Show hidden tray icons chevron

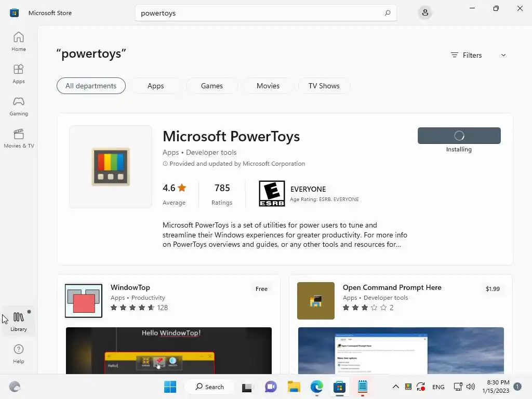[395, 387]
